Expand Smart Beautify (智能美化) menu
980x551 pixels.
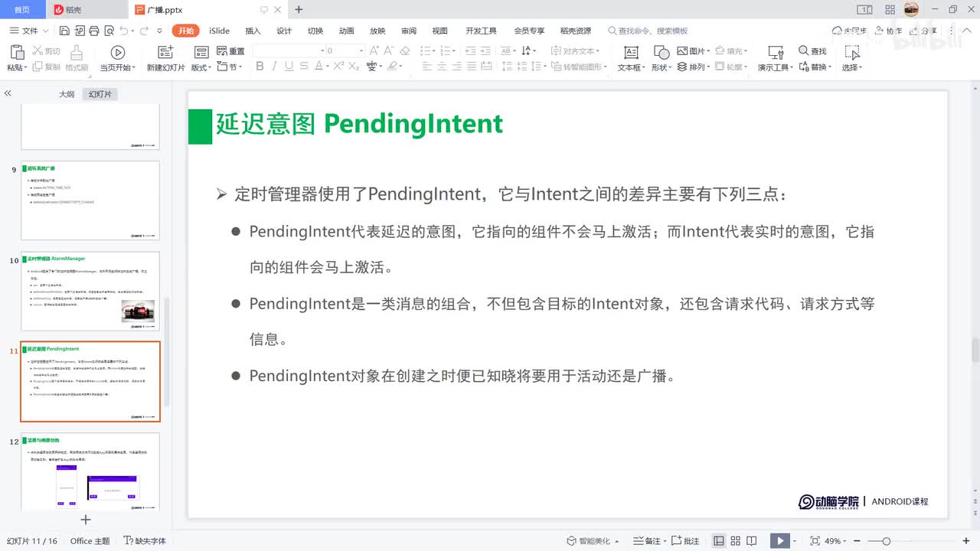[593, 541]
